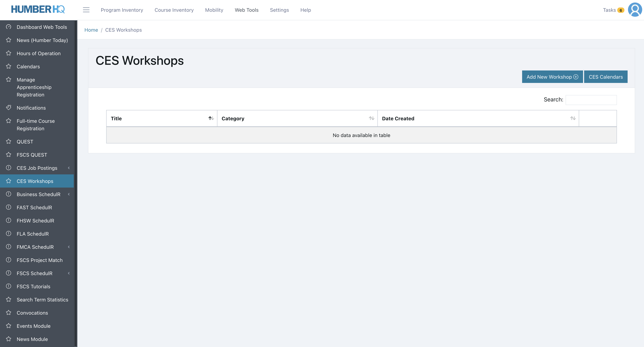644x347 pixels.
Task: Select 'CES Workshops' breadcrumb text
Action: click(x=123, y=30)
